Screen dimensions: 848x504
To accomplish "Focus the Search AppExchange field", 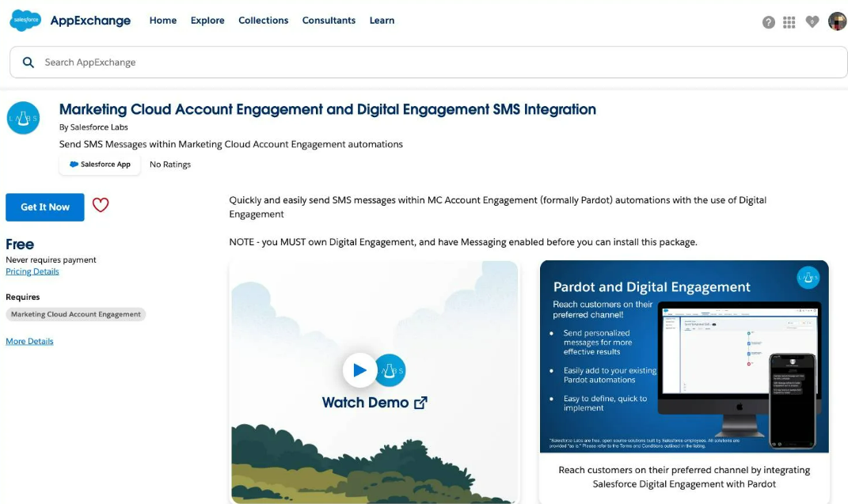I will coord(428,63).
